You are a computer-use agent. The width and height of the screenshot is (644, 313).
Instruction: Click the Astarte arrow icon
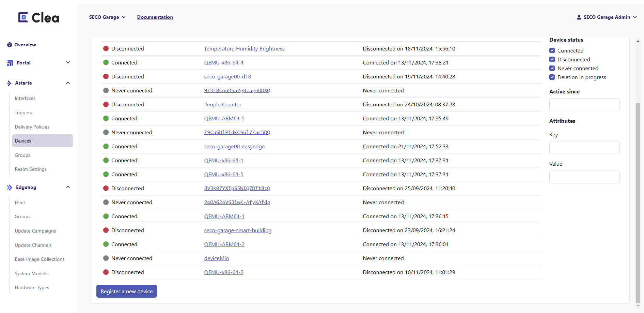pos(9,83)
